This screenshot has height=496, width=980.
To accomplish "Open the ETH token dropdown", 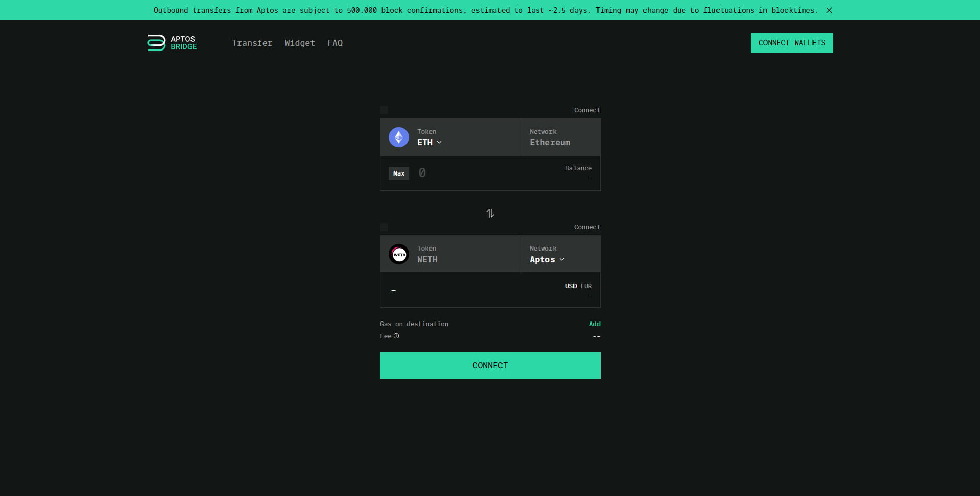I will [429, 142].
